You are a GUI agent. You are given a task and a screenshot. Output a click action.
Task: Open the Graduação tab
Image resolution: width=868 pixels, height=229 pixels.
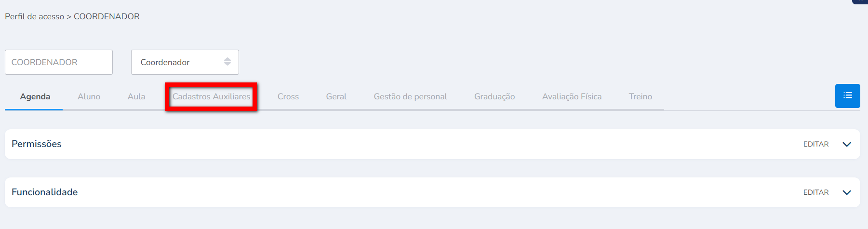[494, 96]
